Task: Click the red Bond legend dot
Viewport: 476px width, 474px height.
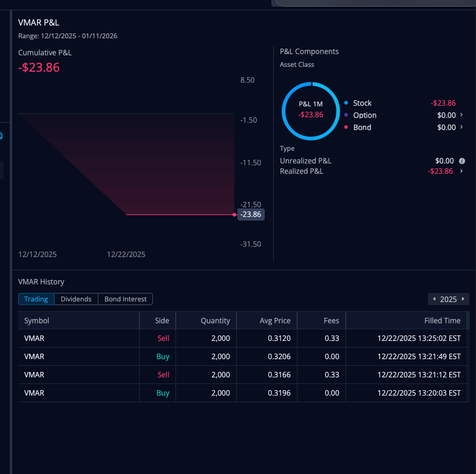Action: (346, 127)
